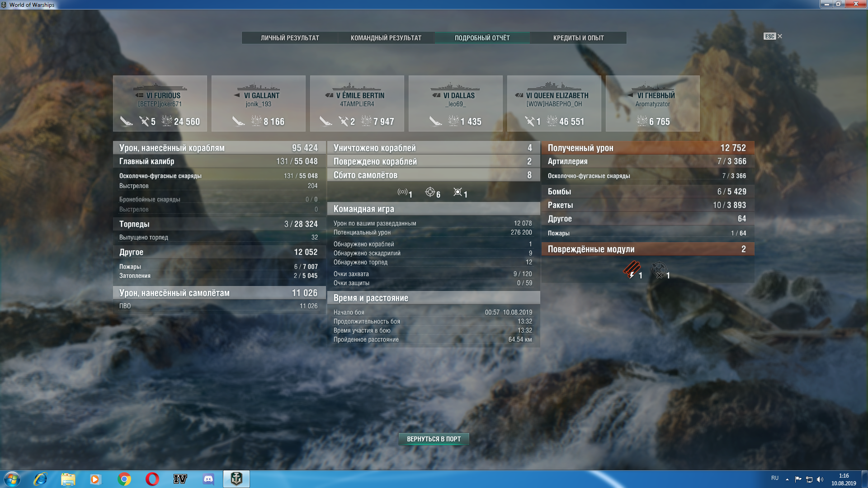Open the Командный результат tab
The image size is (868, 488).
pyautogui.click(x=386, y=38)
